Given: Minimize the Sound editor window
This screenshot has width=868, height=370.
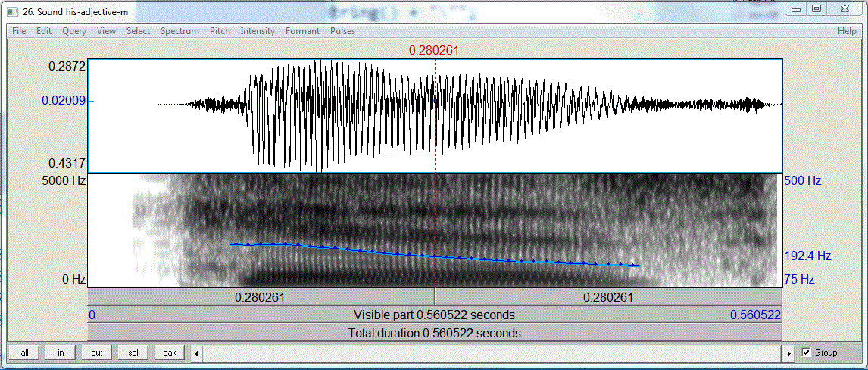Looking at the screenshot, I should click(797, 8).
